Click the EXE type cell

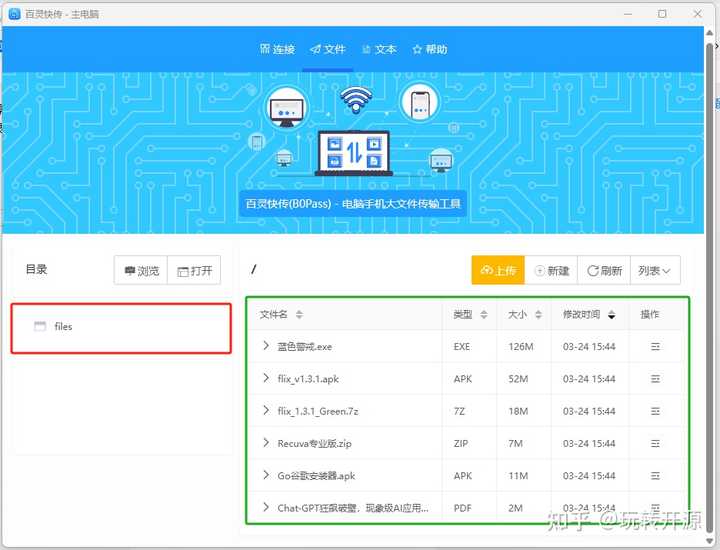pyautogui.click(x=461, y=347)
